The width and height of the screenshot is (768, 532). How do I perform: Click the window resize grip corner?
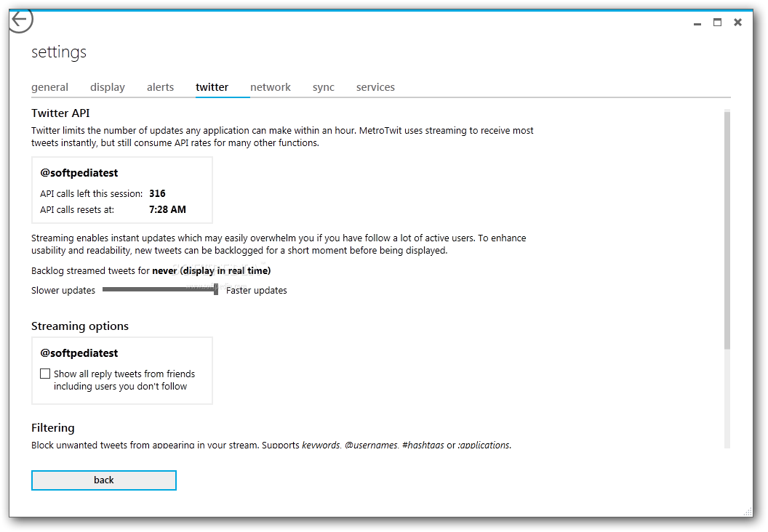[x=748, y=512]
